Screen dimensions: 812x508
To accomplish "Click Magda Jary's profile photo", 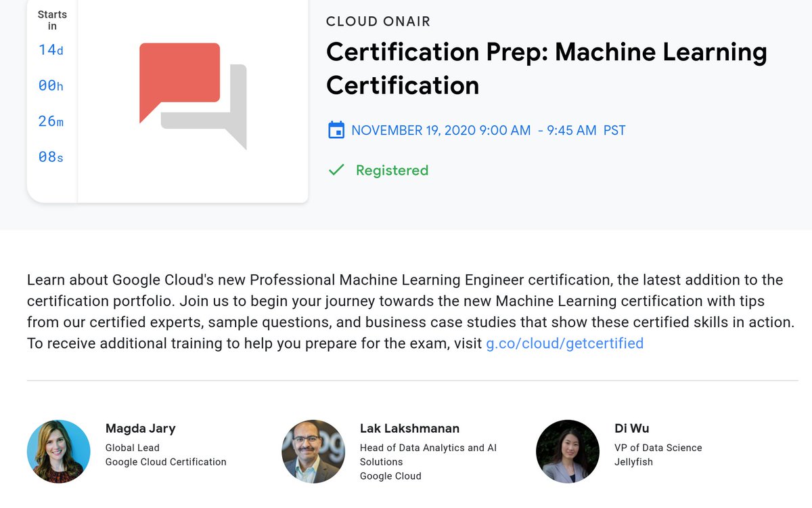I will point(59,451).
